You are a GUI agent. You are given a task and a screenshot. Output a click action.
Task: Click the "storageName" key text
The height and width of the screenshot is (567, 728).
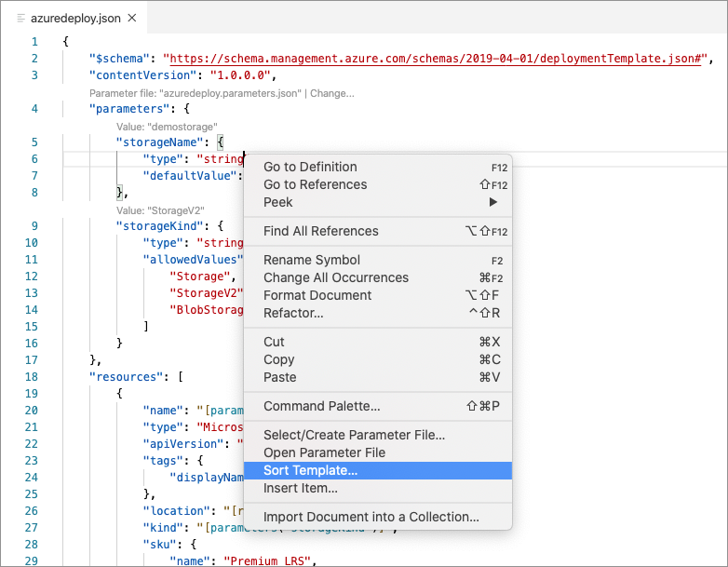(160, 142)
